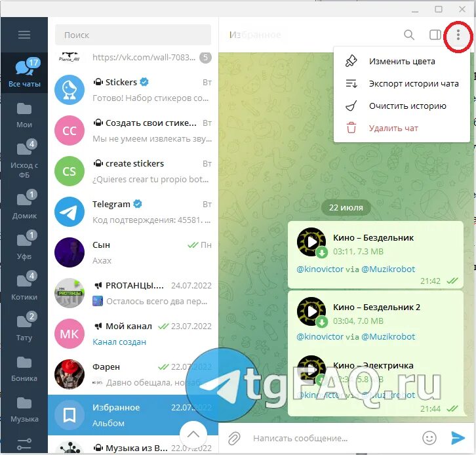Click the Telegram paper-plane avatar
Viewport: 476px width, 455px height.
69,212
